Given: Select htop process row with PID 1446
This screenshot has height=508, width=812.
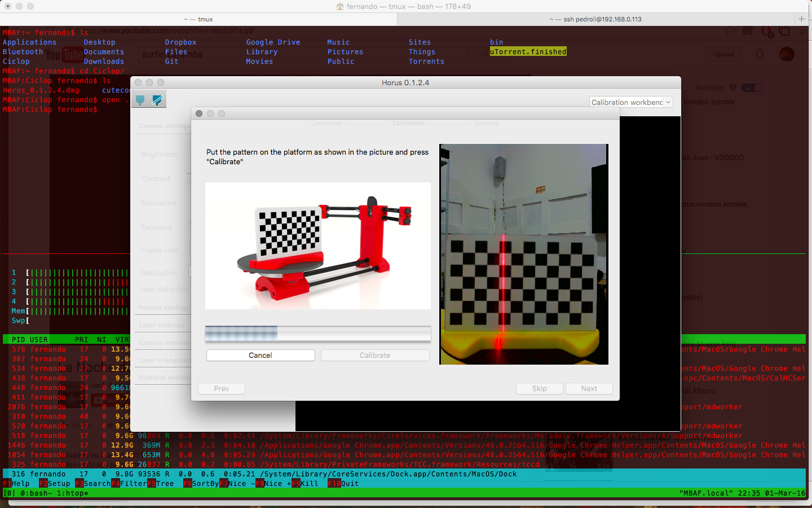Looking at the screenshot, I should pyautogui.click(x=404, y=445).
